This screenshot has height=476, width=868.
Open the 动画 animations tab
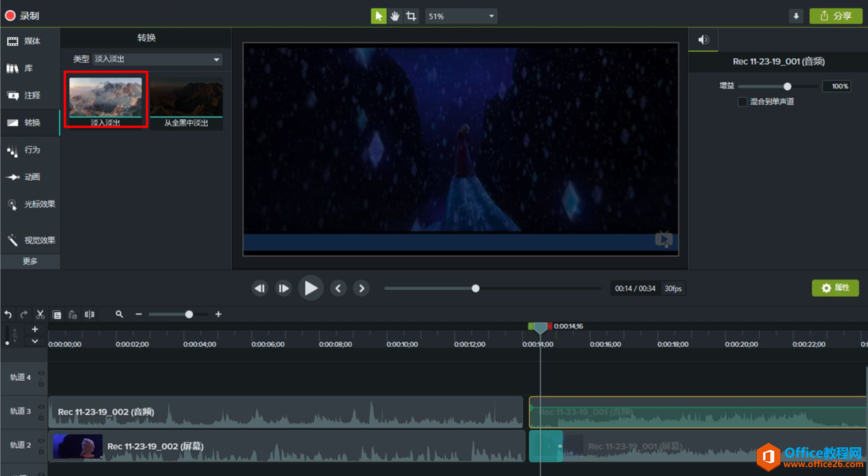[30, 177]
